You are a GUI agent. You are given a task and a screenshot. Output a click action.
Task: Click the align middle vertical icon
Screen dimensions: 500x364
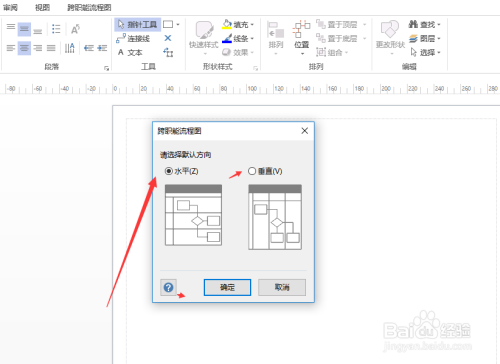click(x=24, y=29)
